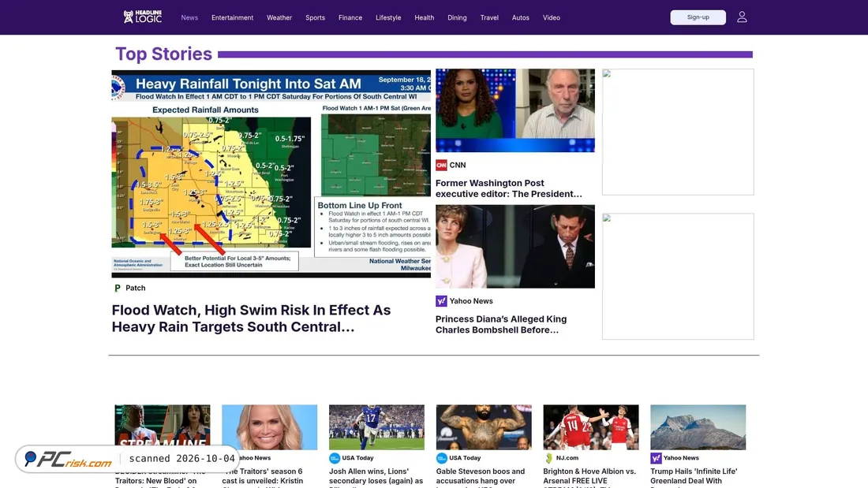Image resolution: width=868 pixels, height=488 pixels.
Task: Navigate to Finance
Action: pos(350,17)
